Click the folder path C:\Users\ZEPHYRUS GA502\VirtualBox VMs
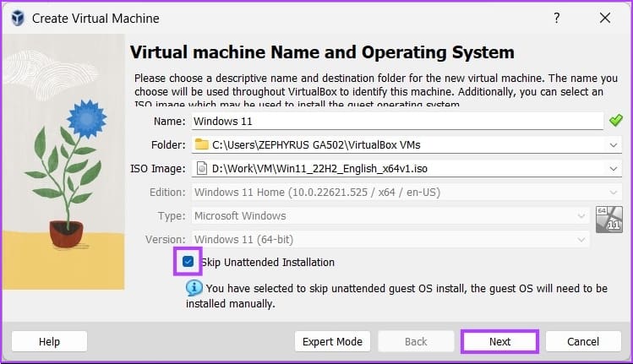This screenshot has width=633, height=364. (x=316, y=145)
